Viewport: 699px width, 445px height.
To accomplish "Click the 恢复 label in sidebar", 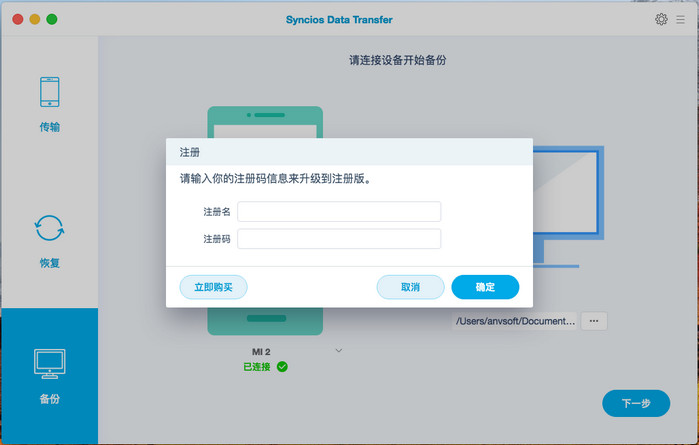I will (x=49, y=263).
